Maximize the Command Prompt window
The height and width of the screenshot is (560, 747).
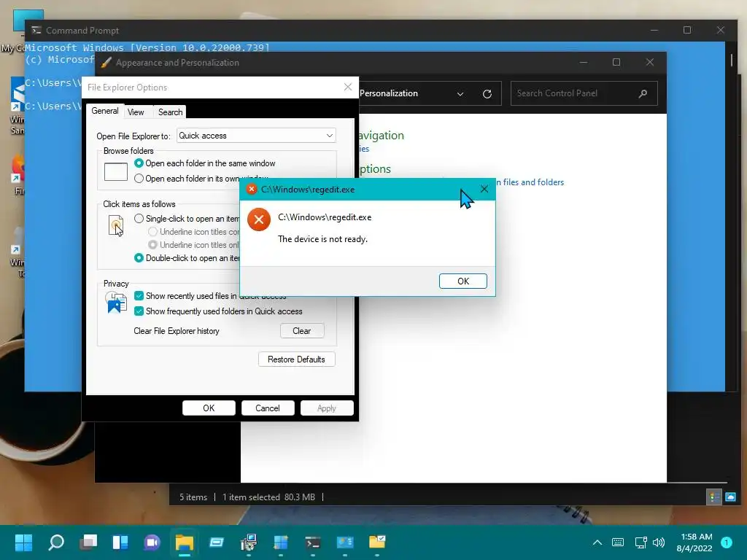pos(687,30)
